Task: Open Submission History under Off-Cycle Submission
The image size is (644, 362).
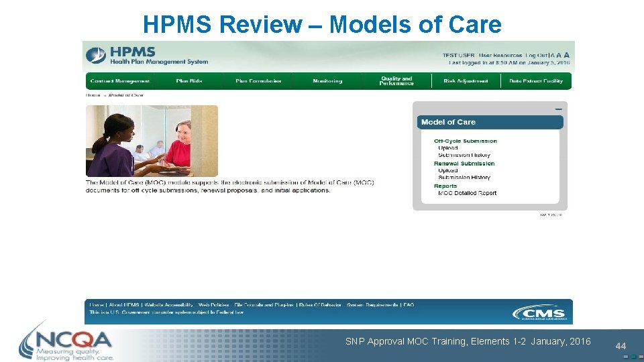Action: click(464, 155)
